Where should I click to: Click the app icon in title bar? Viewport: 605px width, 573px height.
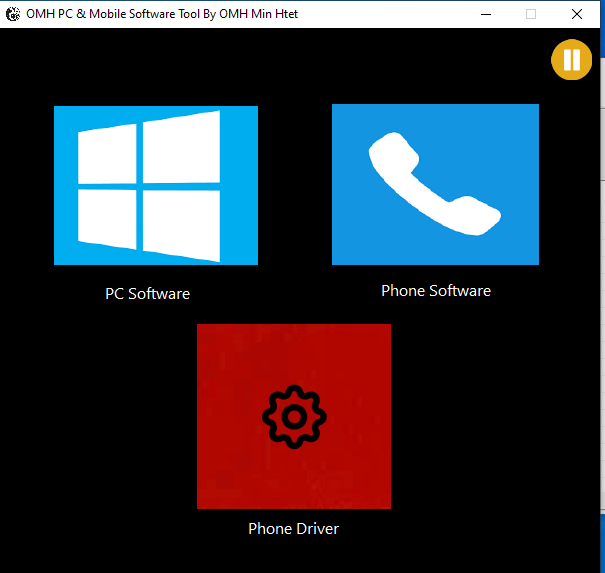tap(13, 14)
